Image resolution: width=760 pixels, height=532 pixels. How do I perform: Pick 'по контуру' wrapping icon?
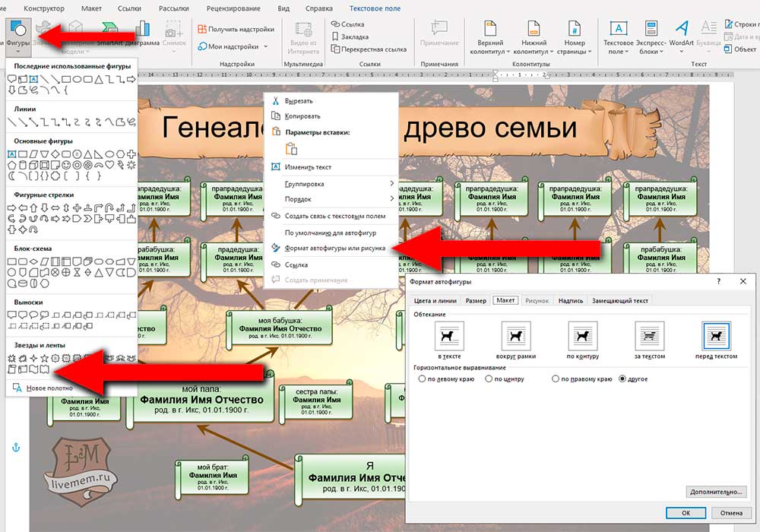583,335
